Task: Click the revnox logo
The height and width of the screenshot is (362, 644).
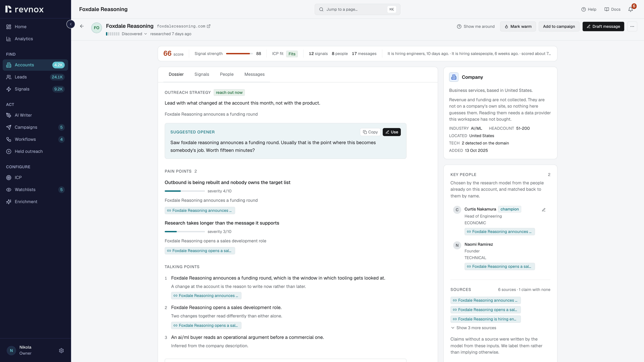Action: (x=24, y=9)
